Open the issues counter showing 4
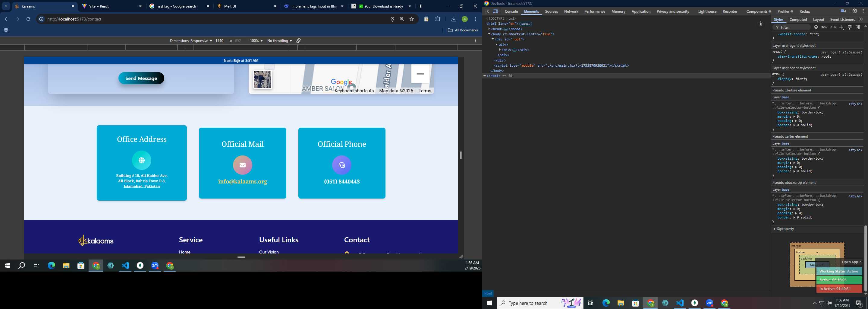 pos(843,11)
